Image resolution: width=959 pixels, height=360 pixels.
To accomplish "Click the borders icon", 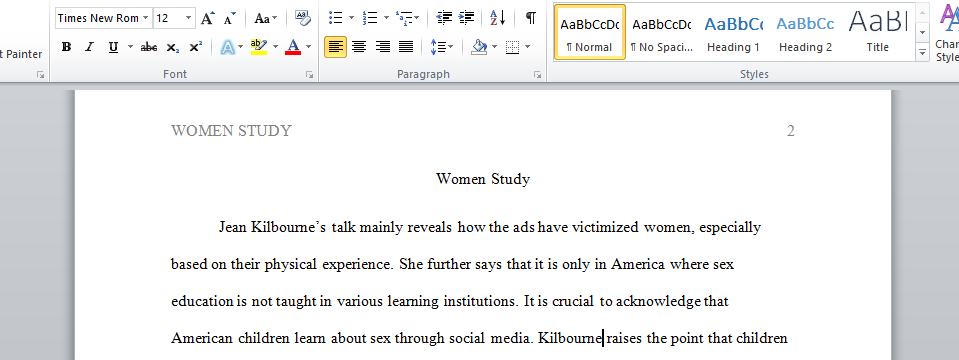I will pyautogui.click(x=513, y=47).
